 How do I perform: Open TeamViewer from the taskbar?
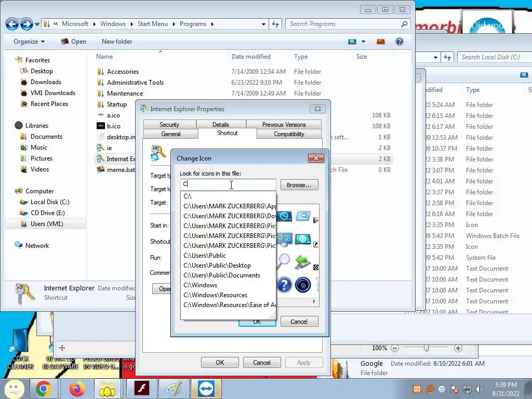[x=206, y=389]
